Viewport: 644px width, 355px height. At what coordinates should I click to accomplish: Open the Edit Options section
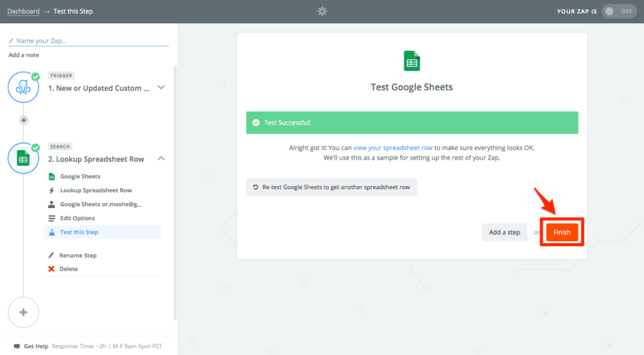[x=77, y=218]
